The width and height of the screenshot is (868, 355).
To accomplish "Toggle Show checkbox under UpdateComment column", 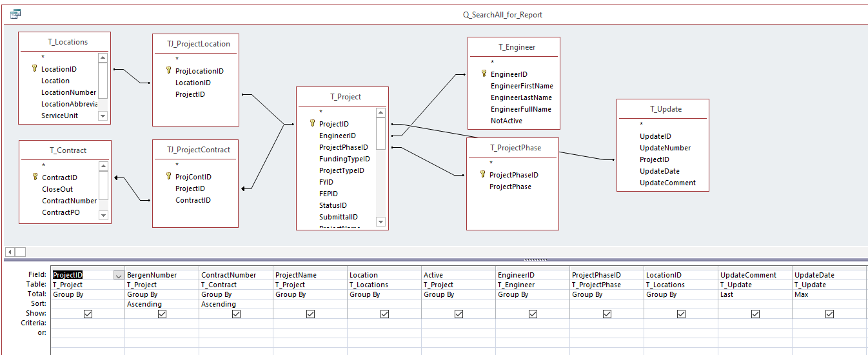I will [x=755, y=314].
